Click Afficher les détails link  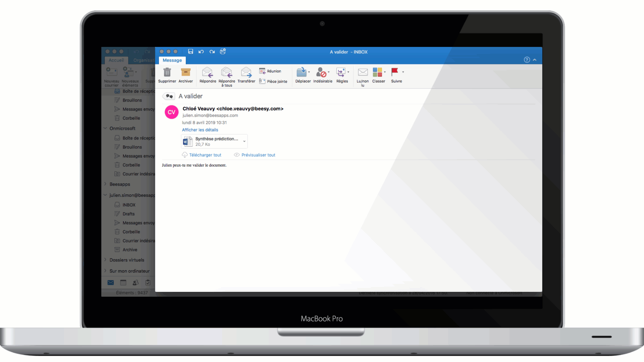(x=200, y=129)
